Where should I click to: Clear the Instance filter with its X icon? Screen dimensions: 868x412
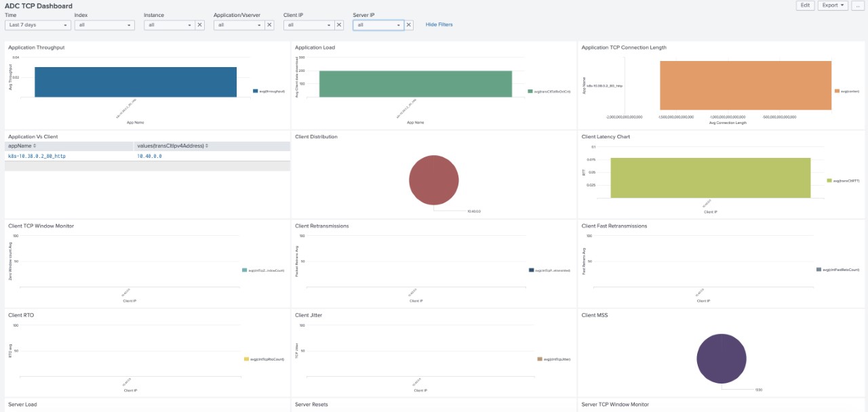click(200, 25)
